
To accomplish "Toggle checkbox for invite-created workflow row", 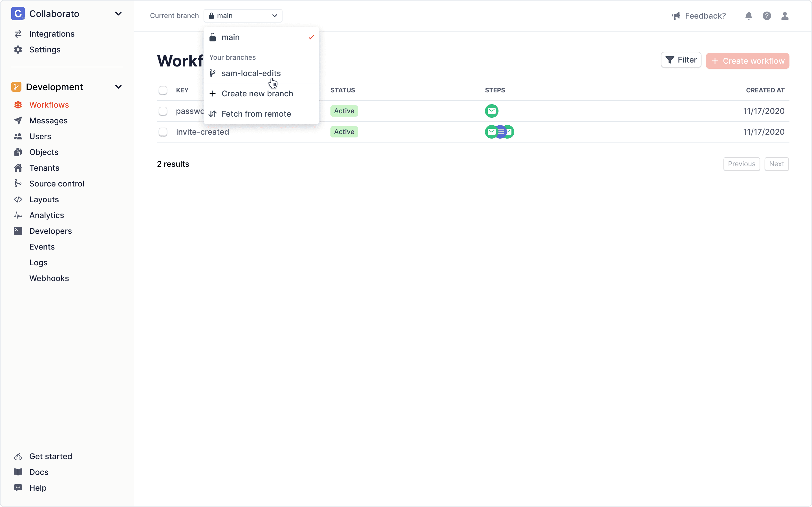I will [x=163, y=132].
